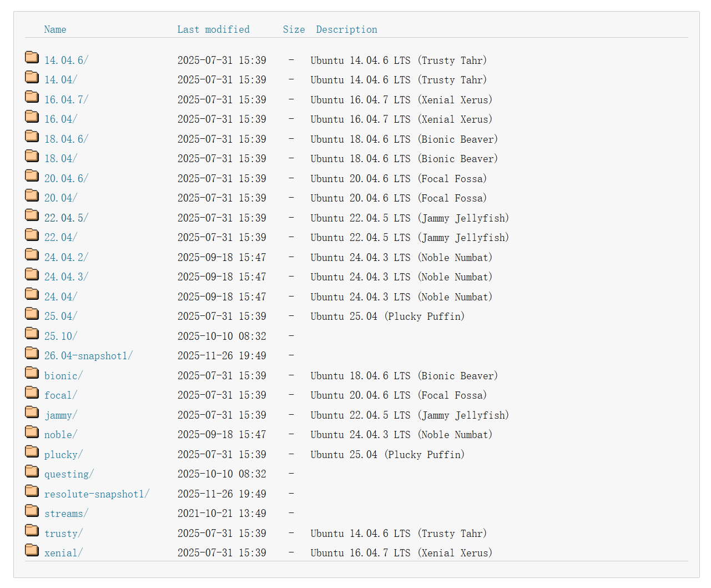Click folder icon beside trusty/
The height and width of the screenshot is (588, 711).
point(32,530)
